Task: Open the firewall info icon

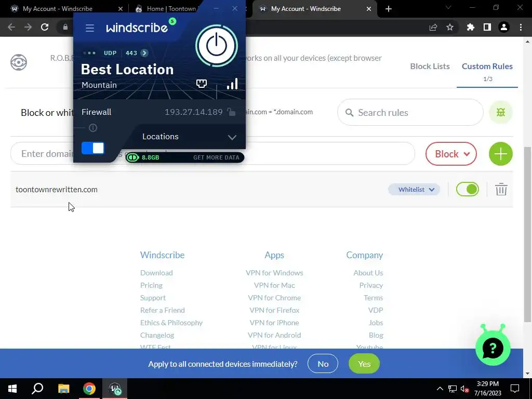Action: tap(93, 128)
